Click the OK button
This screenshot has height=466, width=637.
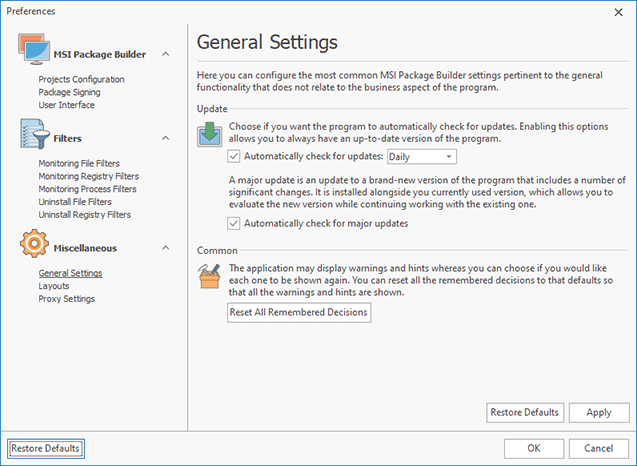click(x=534, y=448)
